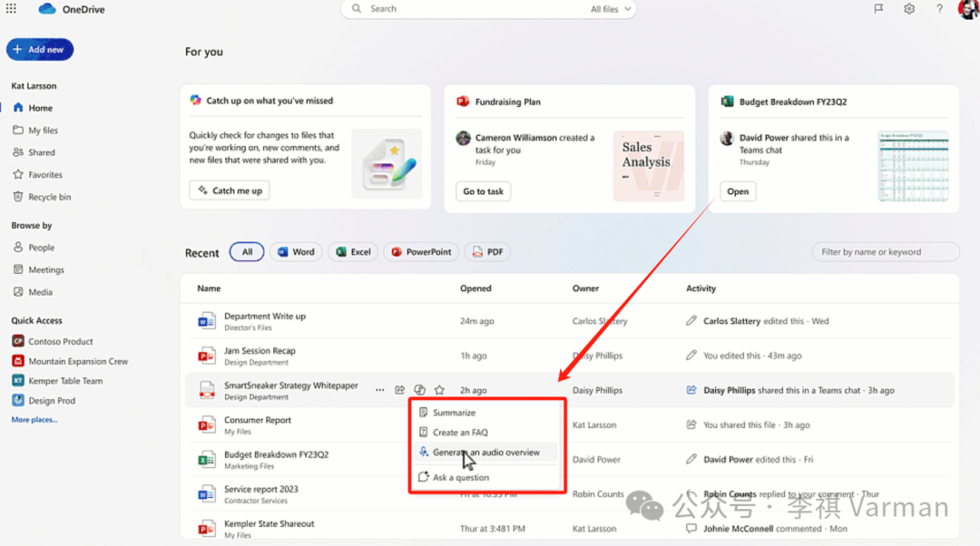Open Budget Breakdown FY23Q2 in Recent list
980x546 pixels.
(276, 454)
